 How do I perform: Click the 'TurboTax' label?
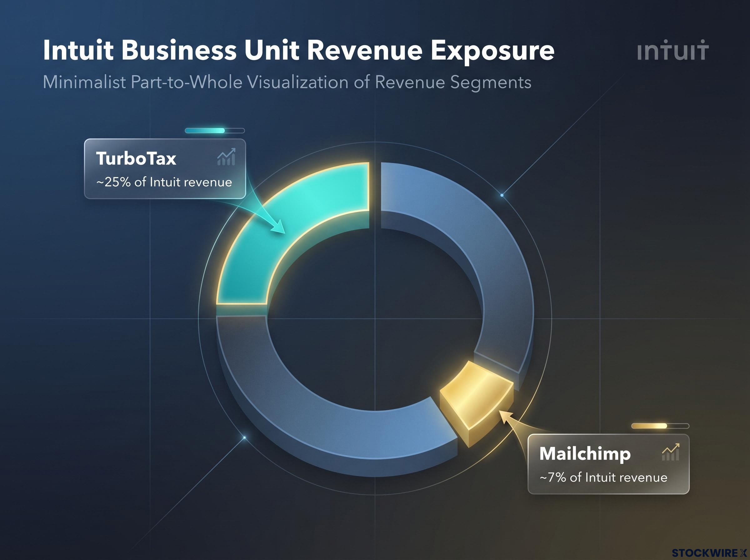point(136,158)
